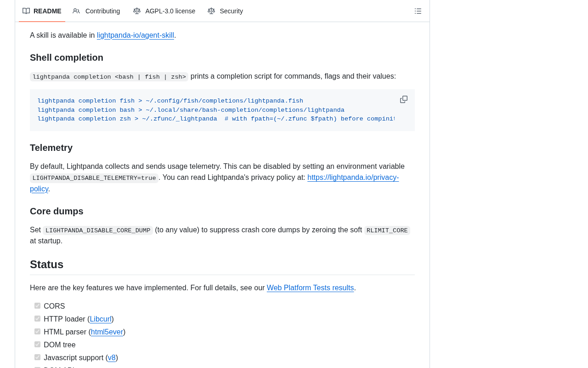588x368 pixels.
Task: Follow the Libcurl link
Action: (101, 319)
